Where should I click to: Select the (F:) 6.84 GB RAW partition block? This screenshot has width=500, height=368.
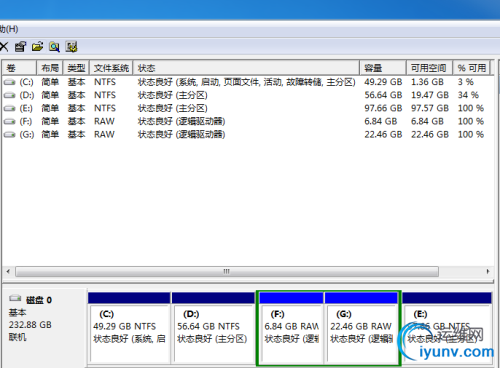pos(291,328)
